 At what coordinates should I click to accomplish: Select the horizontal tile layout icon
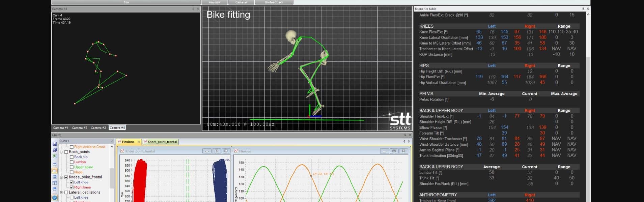tap(55, 177)
